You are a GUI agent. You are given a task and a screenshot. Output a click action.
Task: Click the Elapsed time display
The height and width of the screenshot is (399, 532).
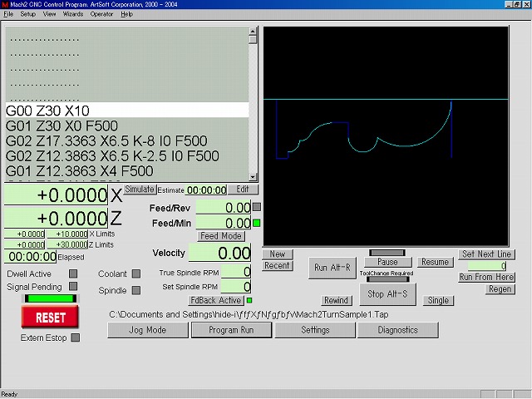pos(30,257)
